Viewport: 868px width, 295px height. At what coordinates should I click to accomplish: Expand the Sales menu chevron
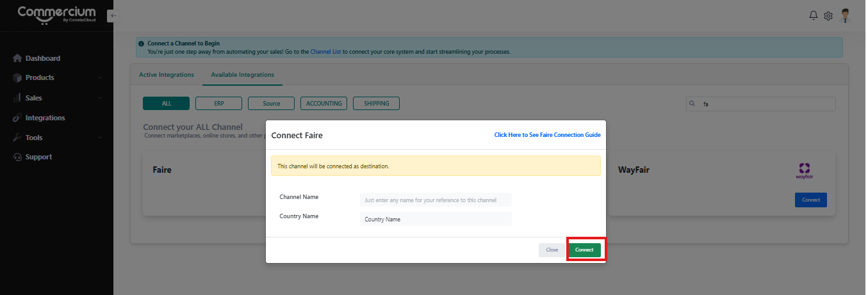click(100, 98)
